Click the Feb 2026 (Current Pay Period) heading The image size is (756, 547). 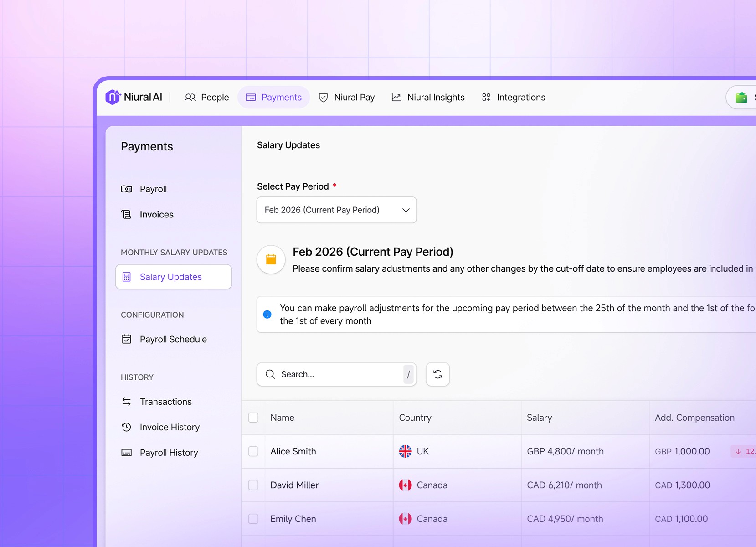coord(373,252)
